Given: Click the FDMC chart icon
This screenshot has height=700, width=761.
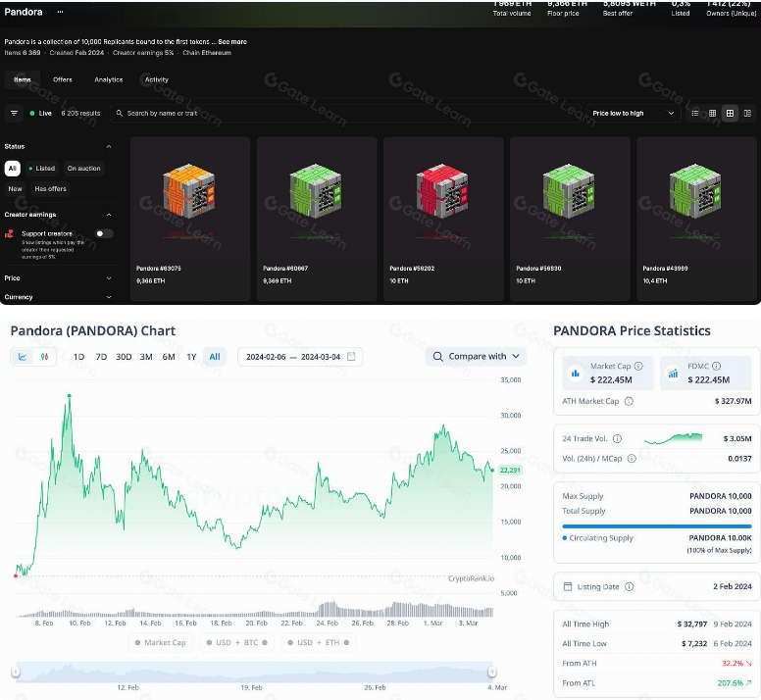Looking at the screenshot, I should 673,374.
